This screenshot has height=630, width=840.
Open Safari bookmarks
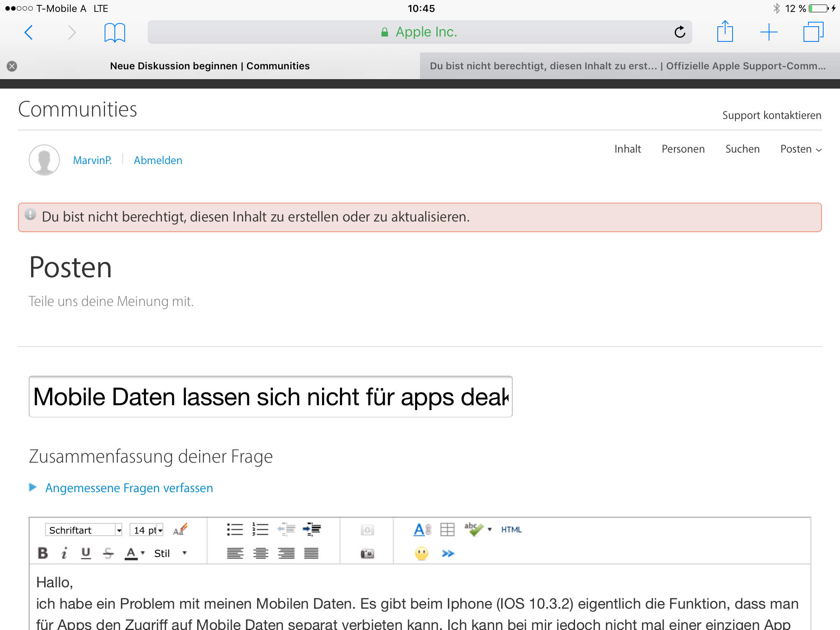coord(114,32)
